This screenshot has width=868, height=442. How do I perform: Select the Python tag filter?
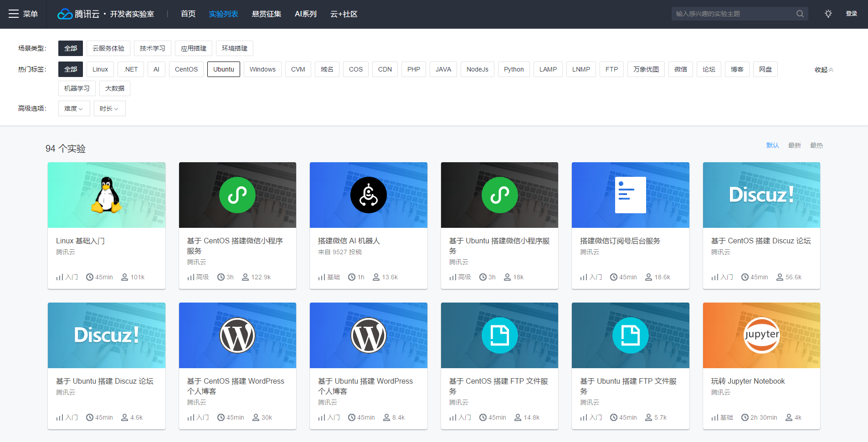pyautogui.click(x=514, y=69)
